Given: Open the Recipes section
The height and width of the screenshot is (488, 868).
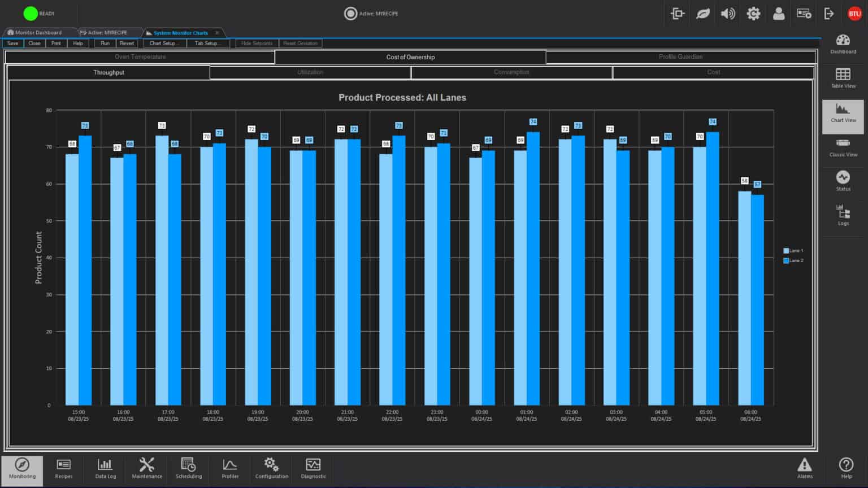Looking at the screenshot, I should pos(63,468).
